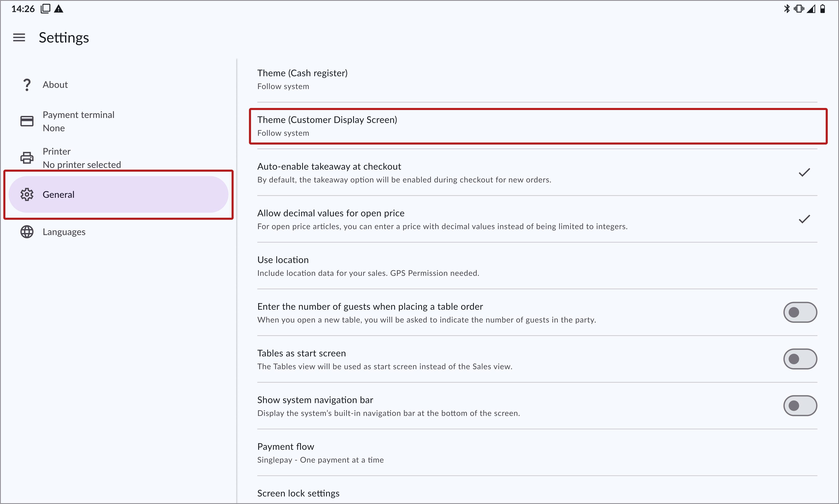This screenshot has width=839, height=504.
Task: Enable Tables as start screen switch
Action: tap(800, 359)
